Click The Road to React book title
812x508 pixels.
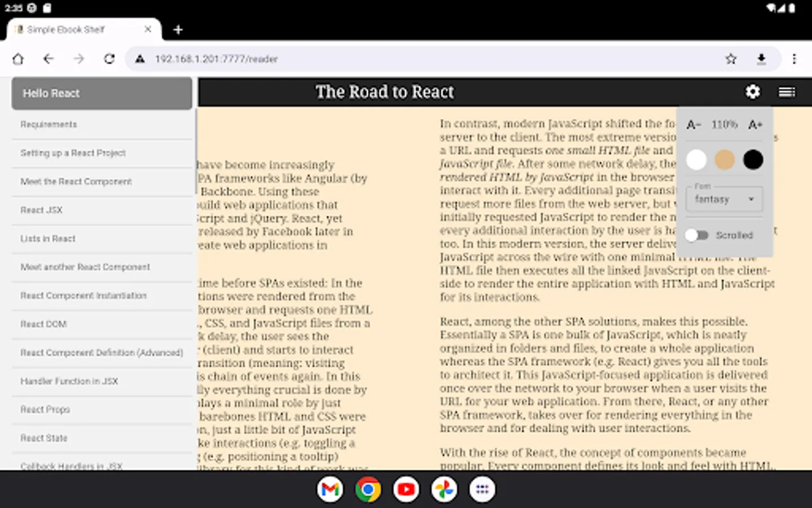(x=385, y=92)
